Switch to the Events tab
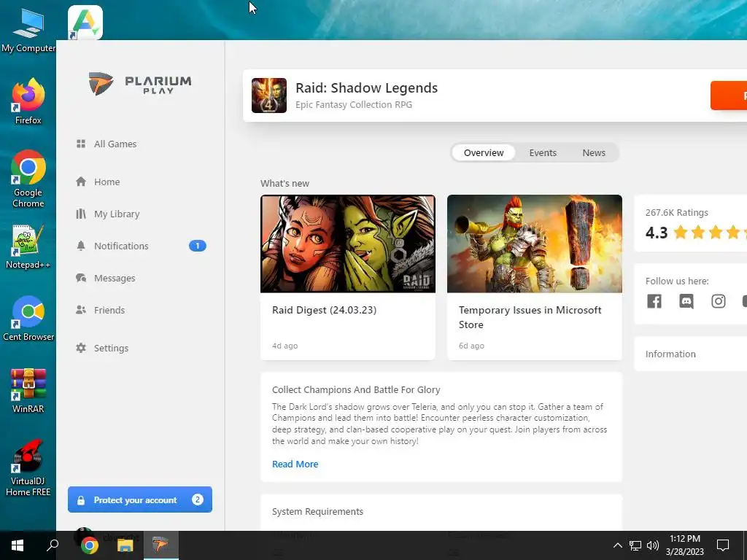 click(x=543, y=153)
